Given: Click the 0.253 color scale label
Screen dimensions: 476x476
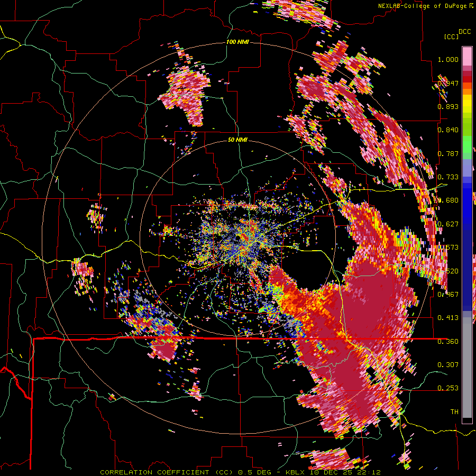Looking at the screenshot, I should pyautogui.click(x=448, y=388).
